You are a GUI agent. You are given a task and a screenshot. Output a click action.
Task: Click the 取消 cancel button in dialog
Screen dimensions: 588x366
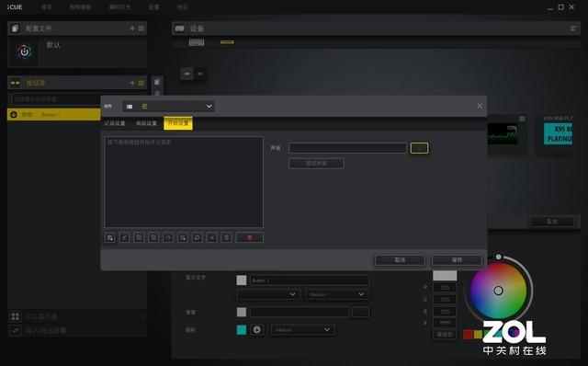pyautogui.click(x=400, y=259)
